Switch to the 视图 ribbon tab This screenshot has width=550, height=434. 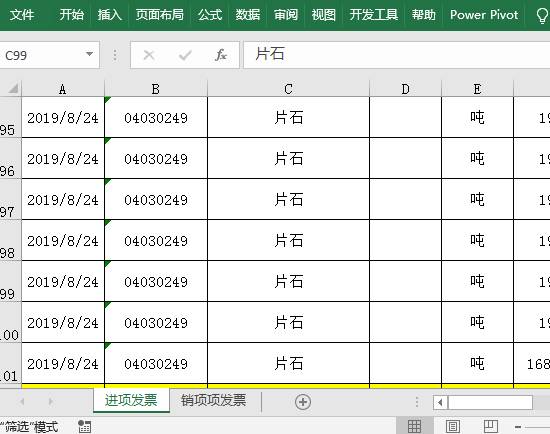point(323,15)
